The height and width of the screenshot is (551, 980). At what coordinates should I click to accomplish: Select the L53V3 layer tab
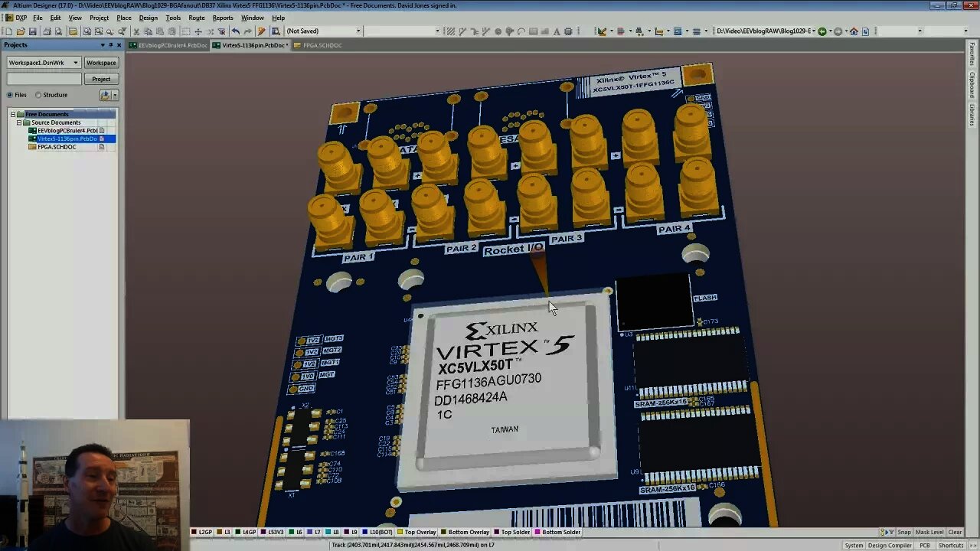pyautogui.click(x=273, y=532)
